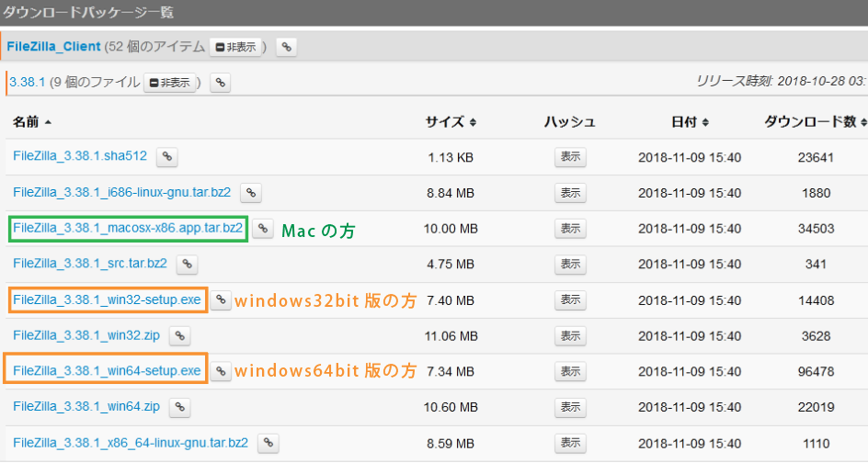This screenshot has width=868, height=463.
Task: Hide the 3.38.1 release file list
Action: tap(170, 83)
